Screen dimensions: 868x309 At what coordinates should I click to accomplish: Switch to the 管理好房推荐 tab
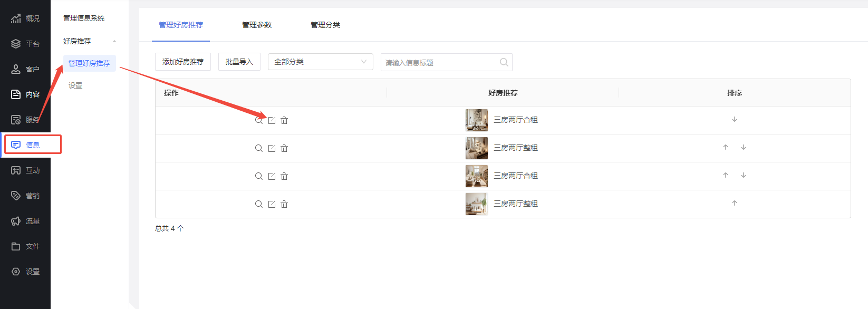tap(181, 25)
